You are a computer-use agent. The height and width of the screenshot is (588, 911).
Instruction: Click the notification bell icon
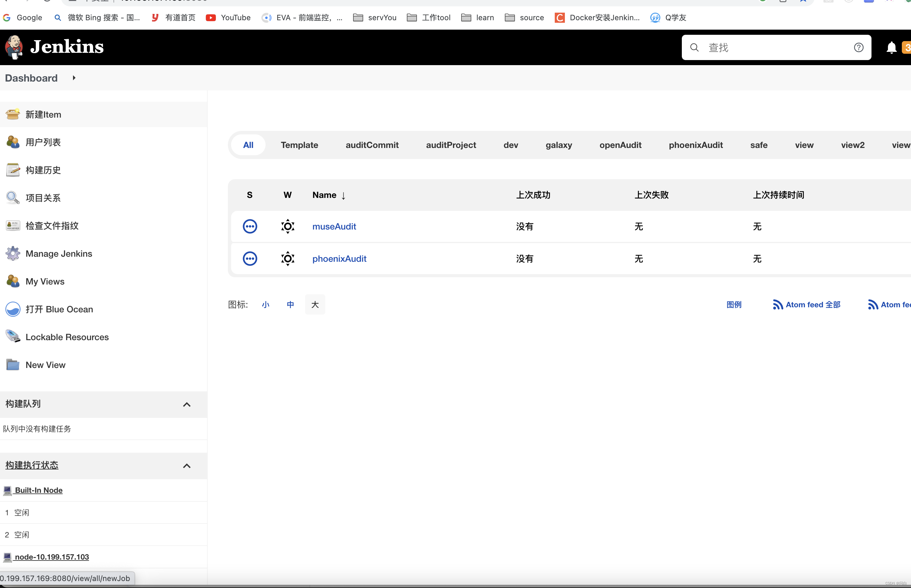point(891,48)
